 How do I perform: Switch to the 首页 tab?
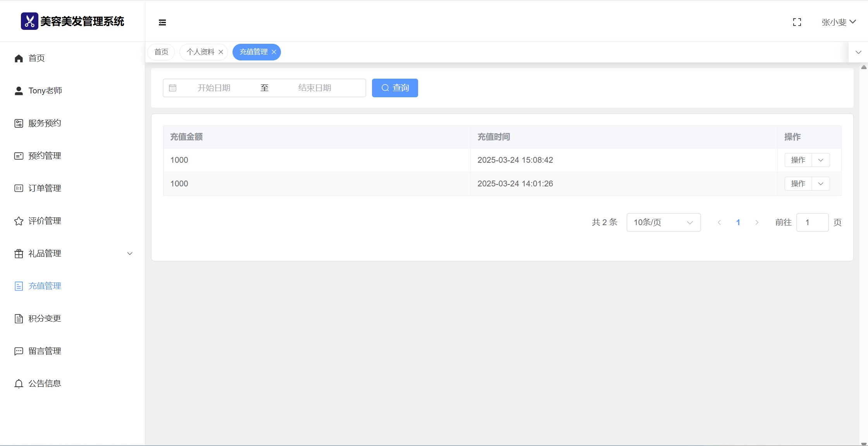coord(161,52)
